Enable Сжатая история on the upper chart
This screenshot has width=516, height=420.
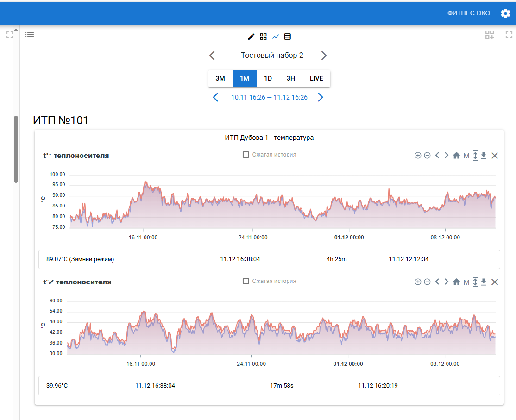click(x=246, y=155)
